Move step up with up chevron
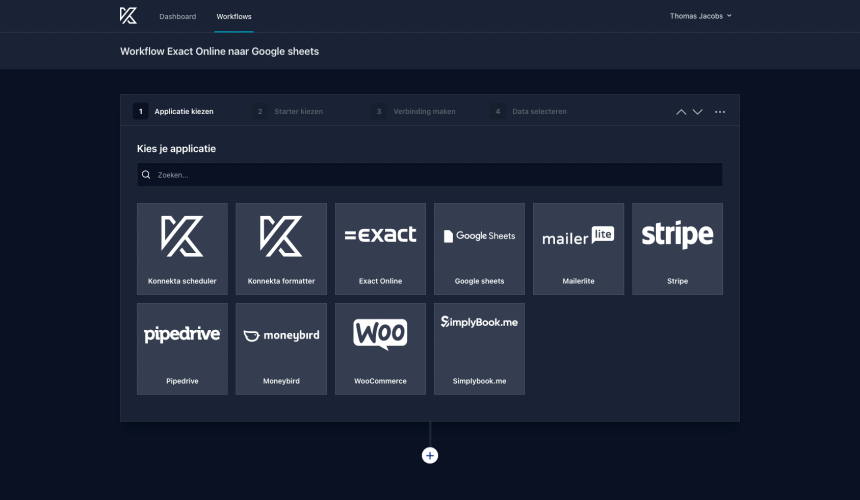Screen dimensions: 860x500 [x=681, y=112]
